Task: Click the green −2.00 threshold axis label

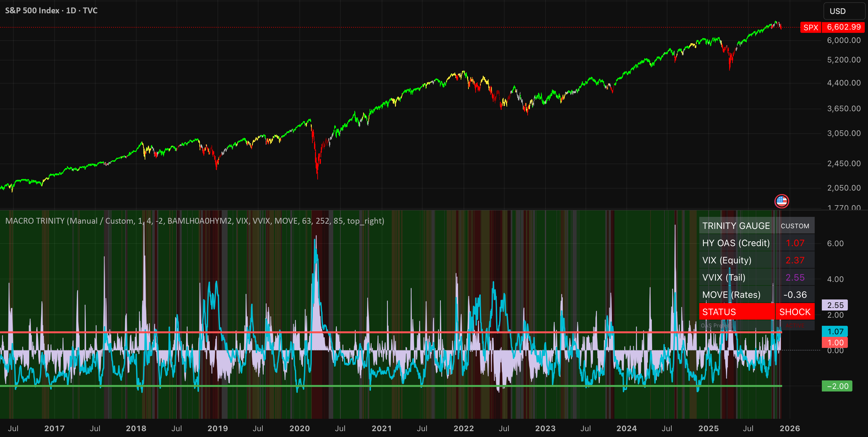Action: pos(837,386)
